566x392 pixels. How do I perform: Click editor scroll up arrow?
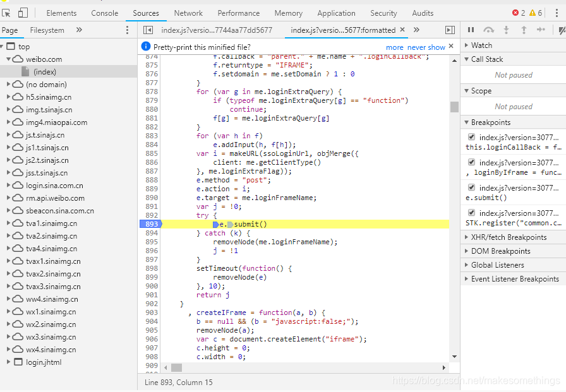point(454,61)
